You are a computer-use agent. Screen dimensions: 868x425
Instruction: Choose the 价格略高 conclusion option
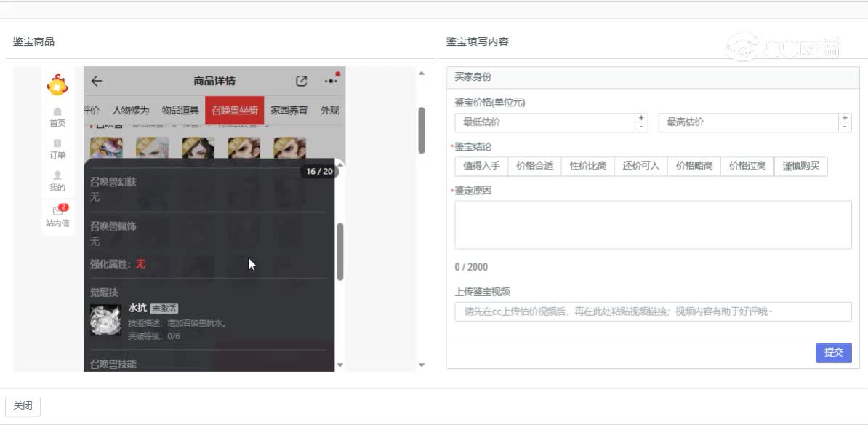coord(694,166)
